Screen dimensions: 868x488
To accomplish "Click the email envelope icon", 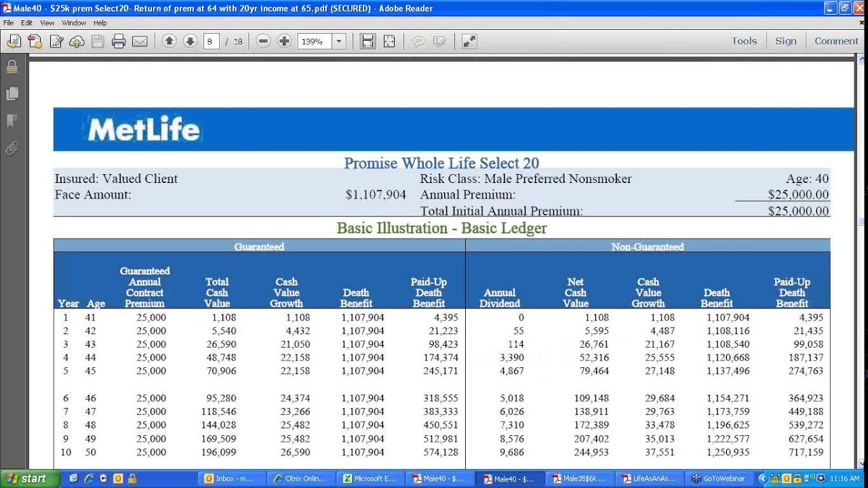I will click(x=140, y=41).
